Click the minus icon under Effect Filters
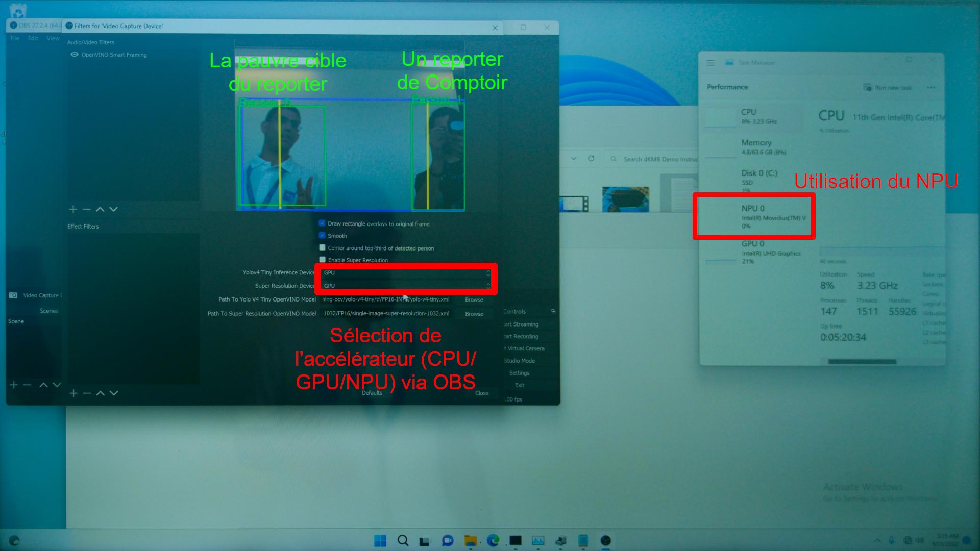The width and height of the screenshot is (980, 551). [x=87, y=393]
